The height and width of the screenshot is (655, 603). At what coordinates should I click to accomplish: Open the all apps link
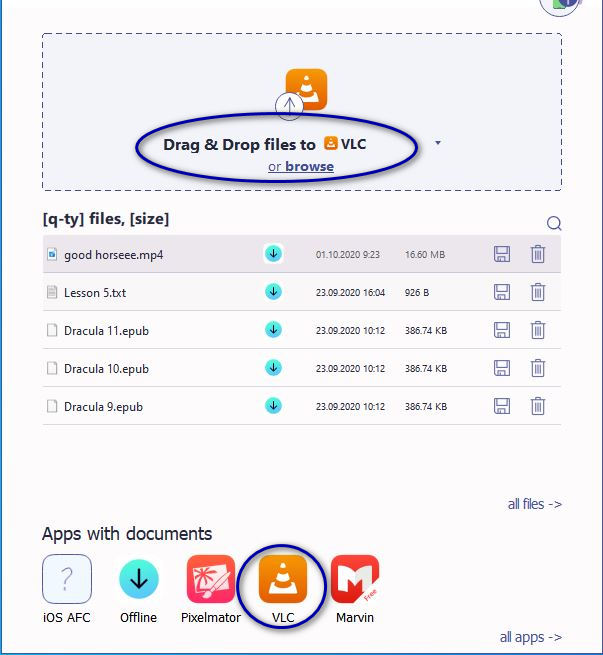coord(531,637)
